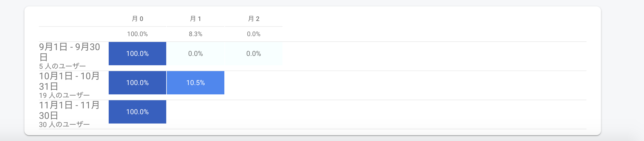This screenshot has width=644, height=141.
Task: Click the 5 人のユーザー text
Action: 62,66
